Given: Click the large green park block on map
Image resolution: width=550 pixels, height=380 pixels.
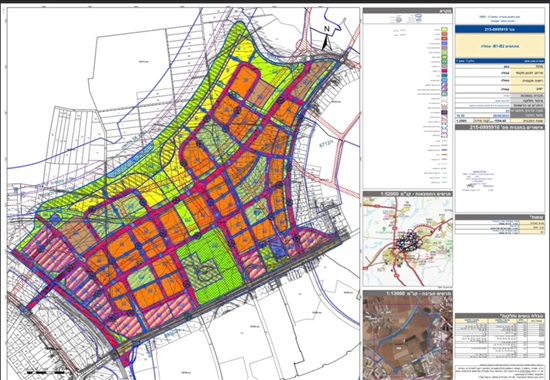Looking at the screenshot, I should (x=210, y=267).
